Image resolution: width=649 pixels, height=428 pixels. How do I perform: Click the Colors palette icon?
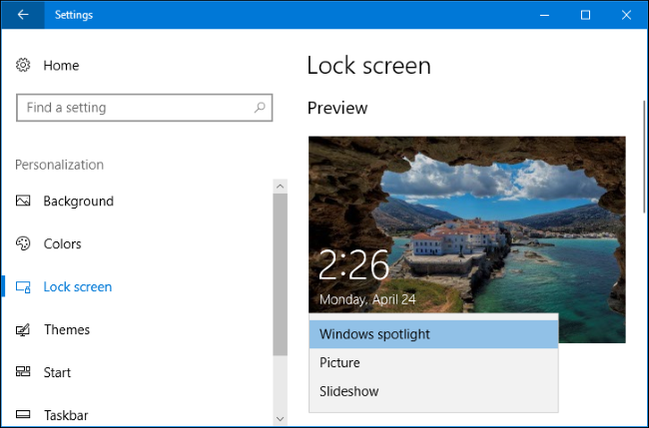click(x=24, y=244)
